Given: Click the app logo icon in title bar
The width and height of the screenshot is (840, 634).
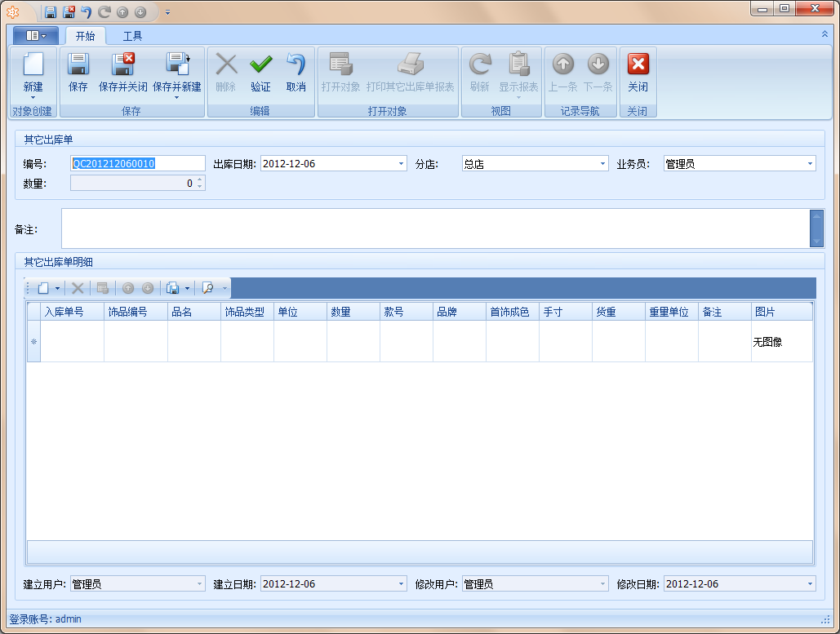Looking at the screenshot, I should coord(12,11).
